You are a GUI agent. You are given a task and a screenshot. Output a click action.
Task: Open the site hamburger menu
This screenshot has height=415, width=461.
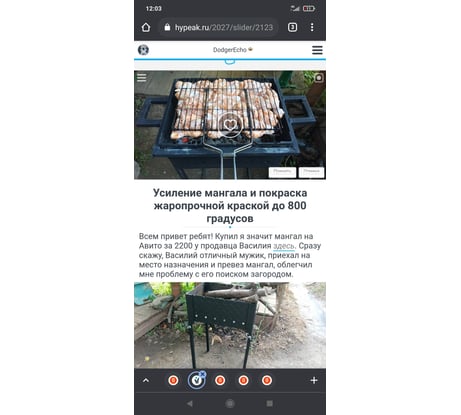317,50
